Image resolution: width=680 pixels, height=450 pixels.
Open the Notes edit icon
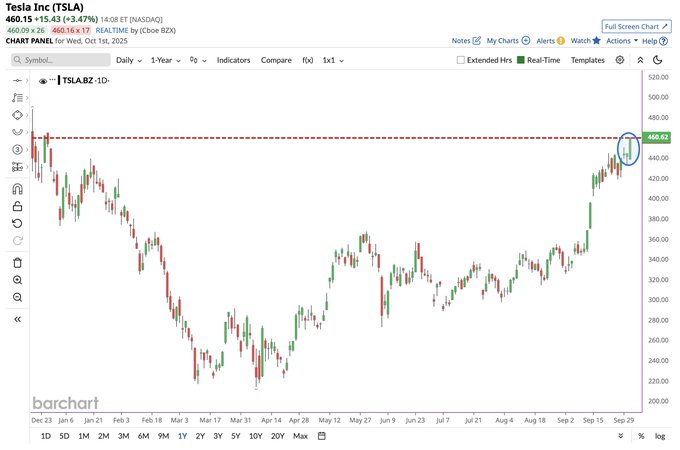coord(477,41)
